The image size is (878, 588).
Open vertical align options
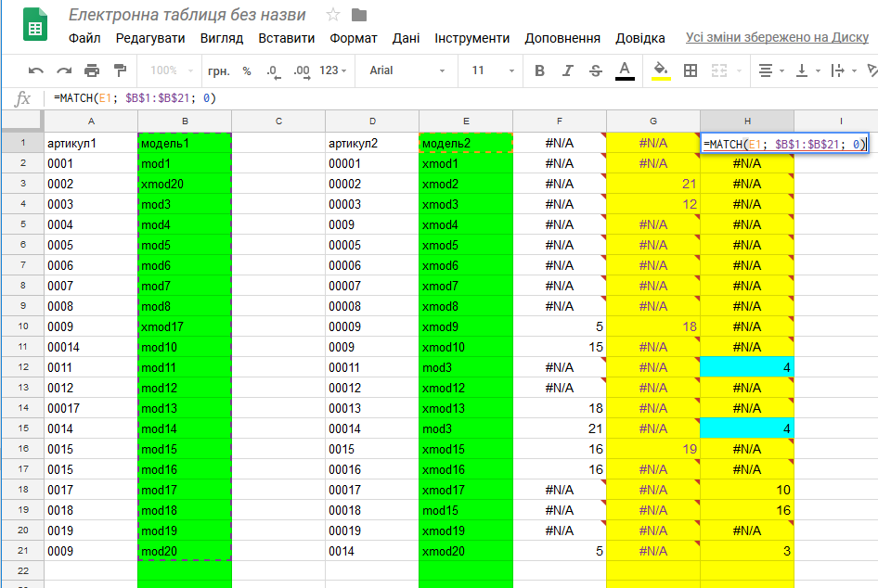pyautogui.click(x=808, y=70)
